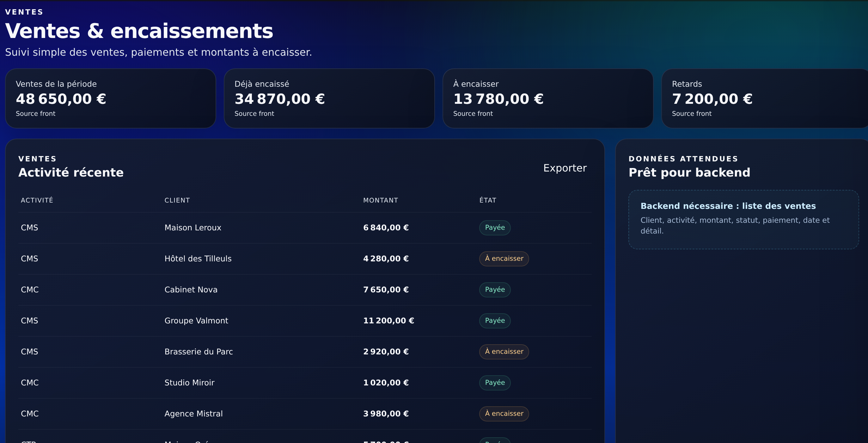Select client Studio Miroir
This screenshot has width=868, height=443.
(x=189, y=383)
